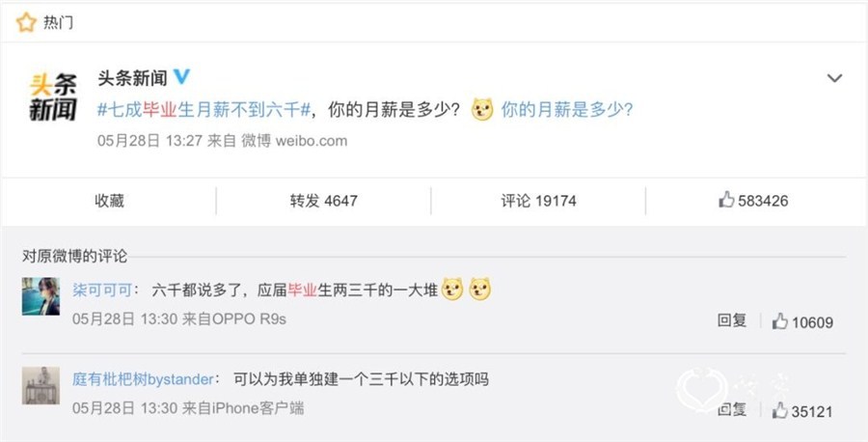Click the doge emoji in the post
Screen dimensions: 868x442
(482, 110)
